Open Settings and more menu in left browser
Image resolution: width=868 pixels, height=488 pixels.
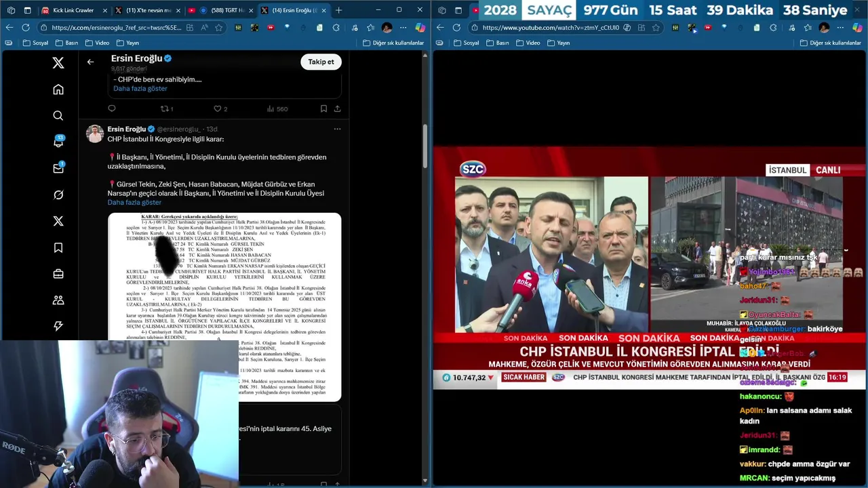pyautogui.click(x=403, y=27)
